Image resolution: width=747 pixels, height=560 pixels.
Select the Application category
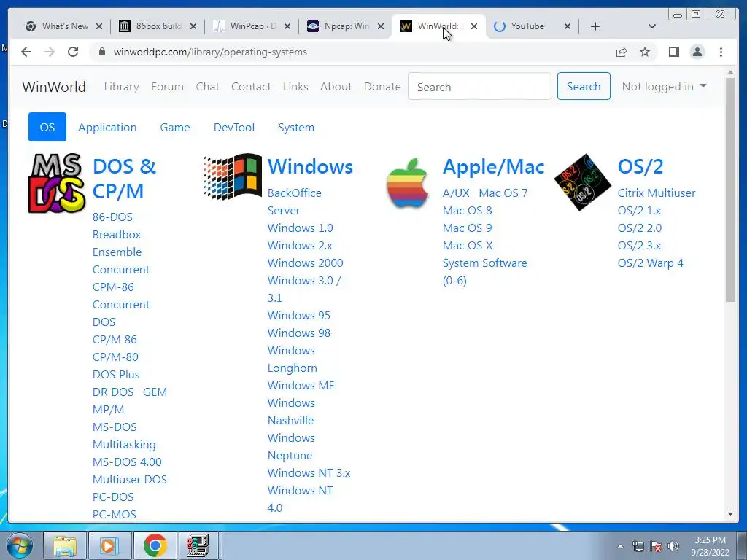(107, 127)
